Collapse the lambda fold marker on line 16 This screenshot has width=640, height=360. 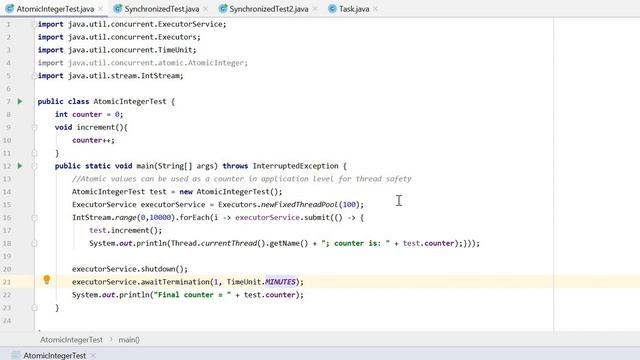click(34, 218)
